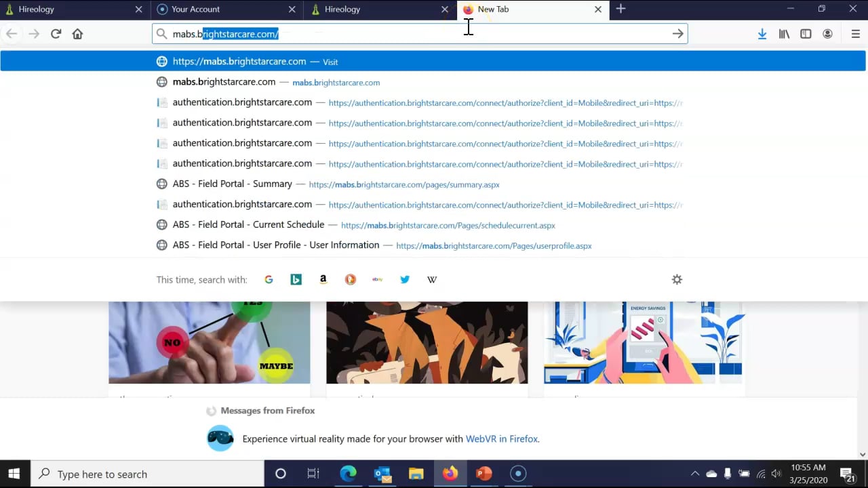
Task: Search this time with Twitter
Action: point(405,279)
